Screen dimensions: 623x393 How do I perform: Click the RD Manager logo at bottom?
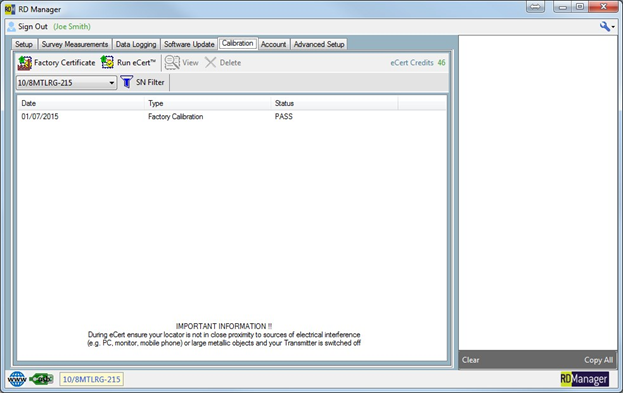tap(584, 379)
